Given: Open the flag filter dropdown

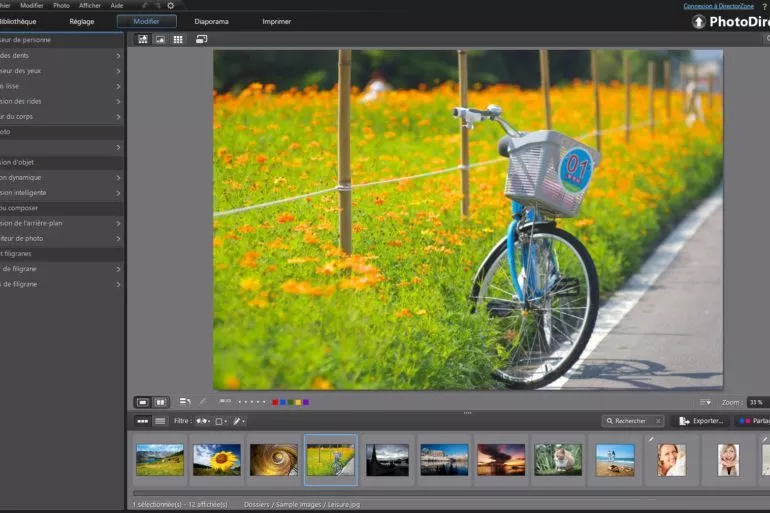Looking at the screenshot, I should tap(203, 421).
